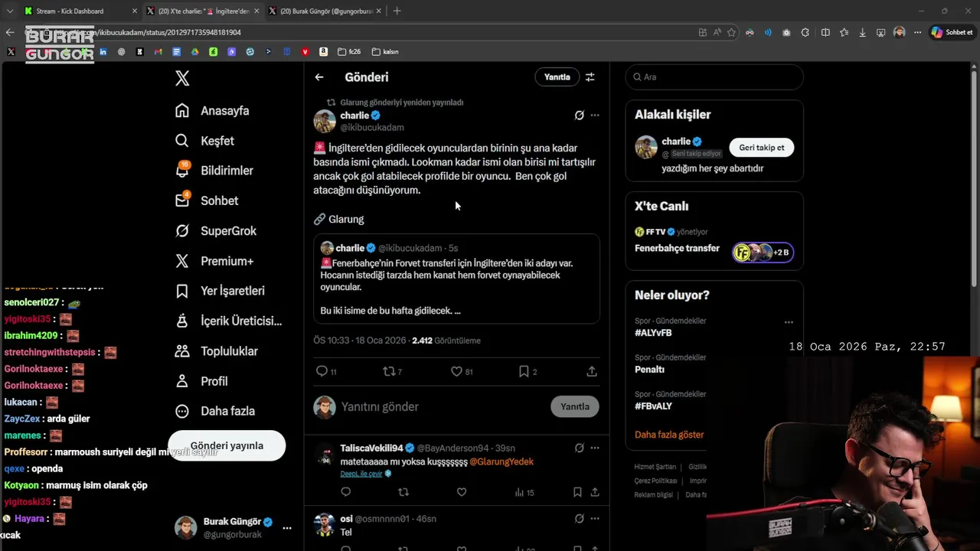Viewport: 980px width, 551px height.
Task: Open #FBvALY trending topic
Action: 653,406
